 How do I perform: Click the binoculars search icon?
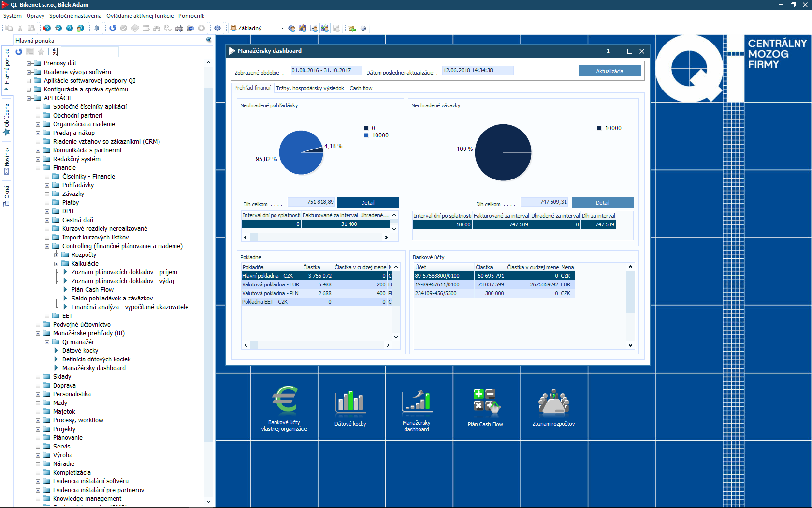[157, 28]
